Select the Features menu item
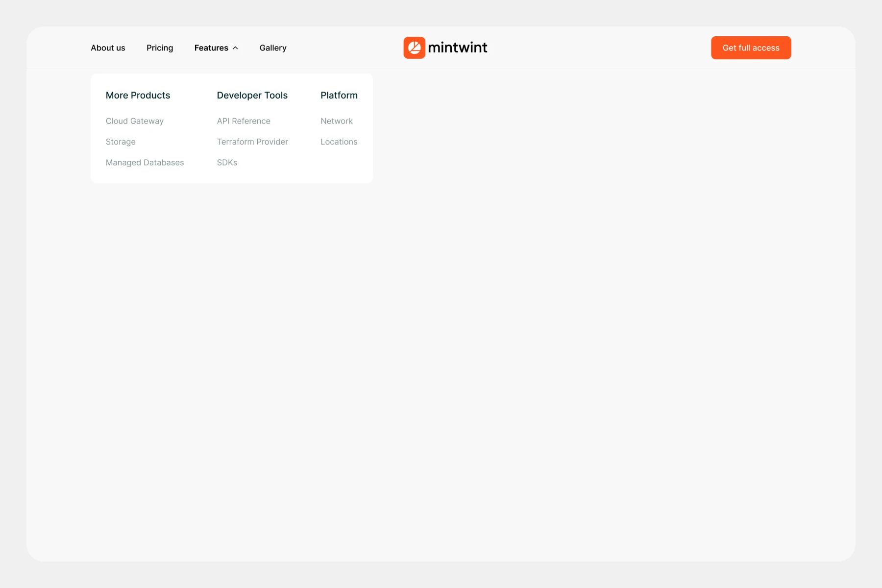The image size is (882, 588). [211, 48]
